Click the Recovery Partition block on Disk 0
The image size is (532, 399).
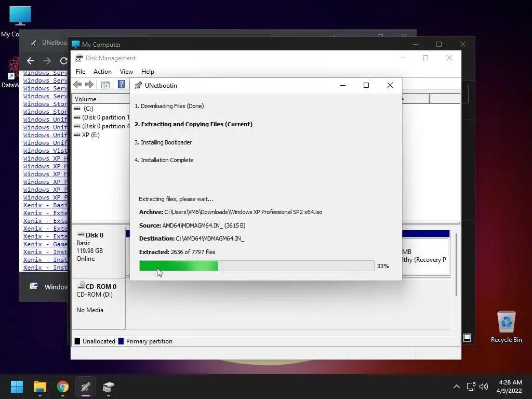(x=426, y=256)
